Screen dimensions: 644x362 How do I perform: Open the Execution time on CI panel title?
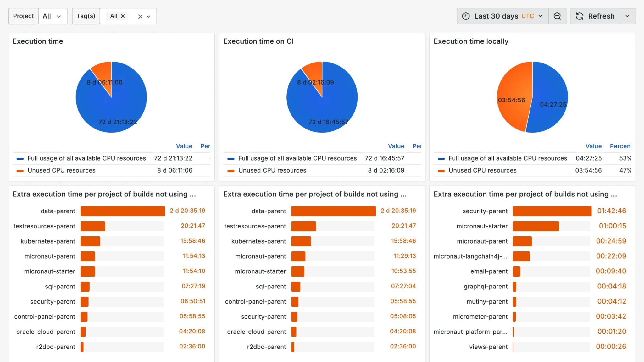[x=258, y=41]
